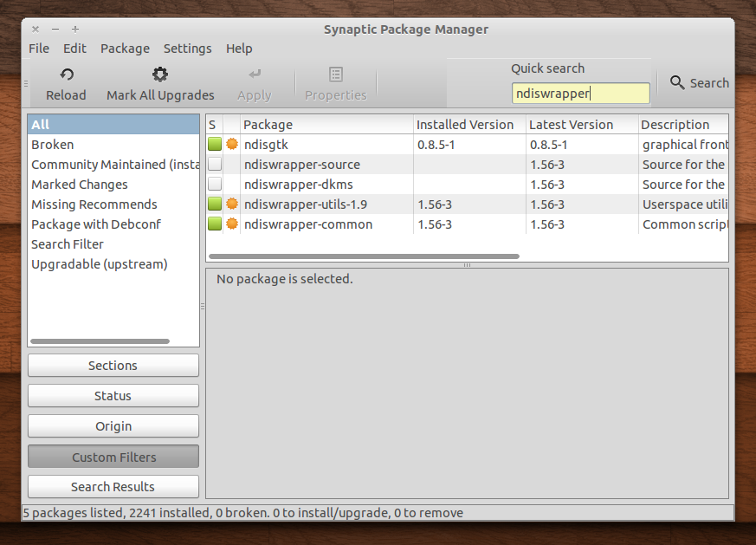Select the Marked Changes filter
This screenshot has width=756, height=545.
(113, 185)
